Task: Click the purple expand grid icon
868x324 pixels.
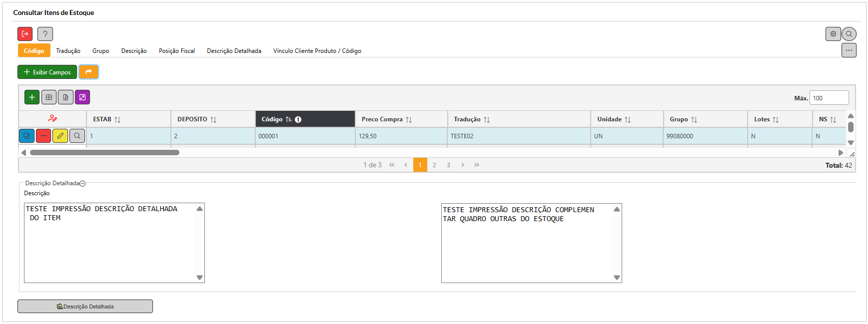Action: click(82, 97)
